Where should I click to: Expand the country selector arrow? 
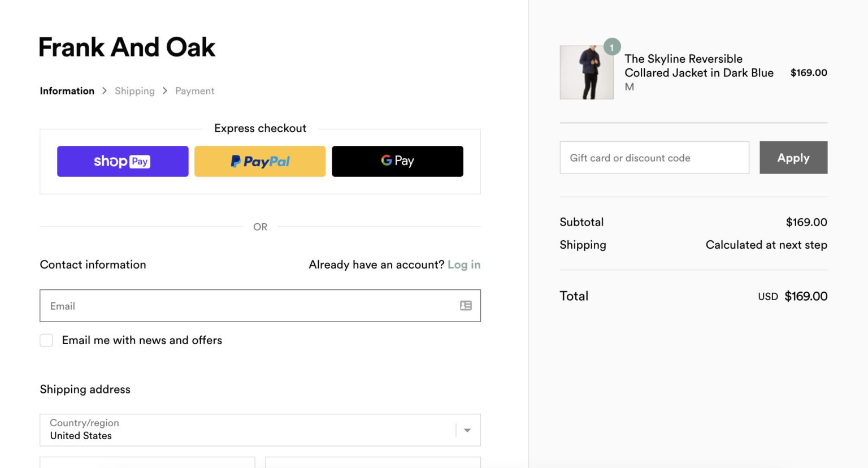coord(467,430)
